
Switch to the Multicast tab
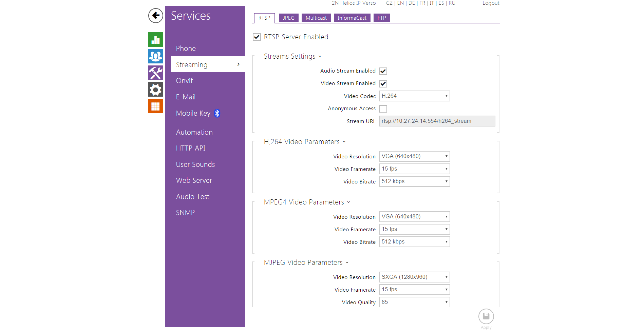(x=316, y=18)
